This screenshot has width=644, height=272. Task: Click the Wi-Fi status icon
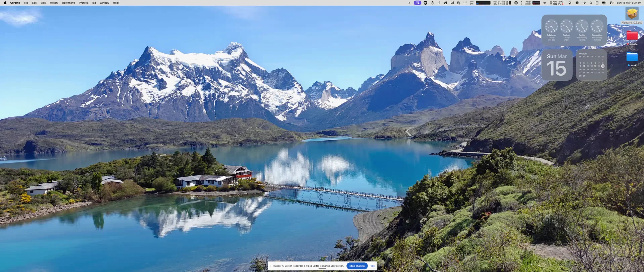click(x=584, y=3)
